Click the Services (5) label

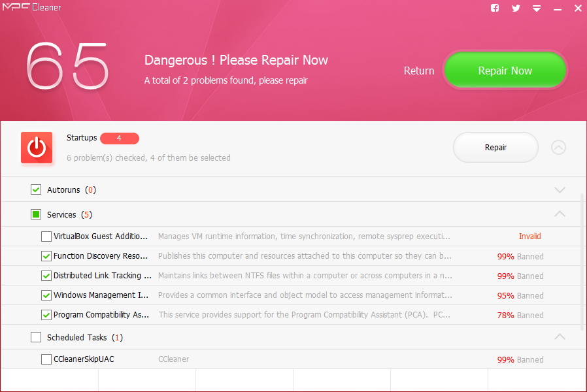69,215
